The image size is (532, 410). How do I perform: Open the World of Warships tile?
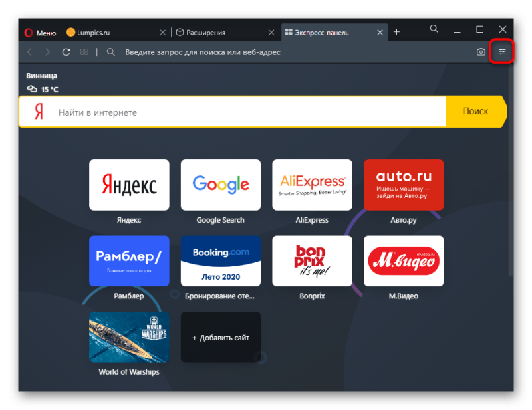click(x=129, y=337)
